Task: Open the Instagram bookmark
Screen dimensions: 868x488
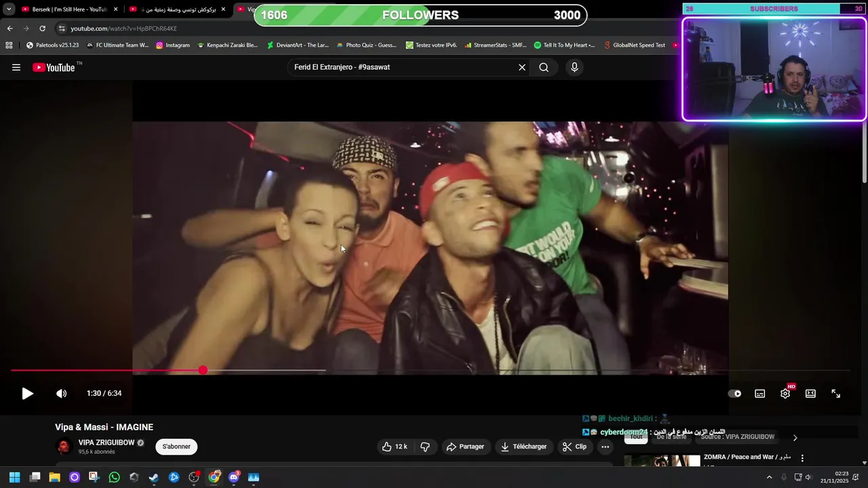Action: pos(173,45)
